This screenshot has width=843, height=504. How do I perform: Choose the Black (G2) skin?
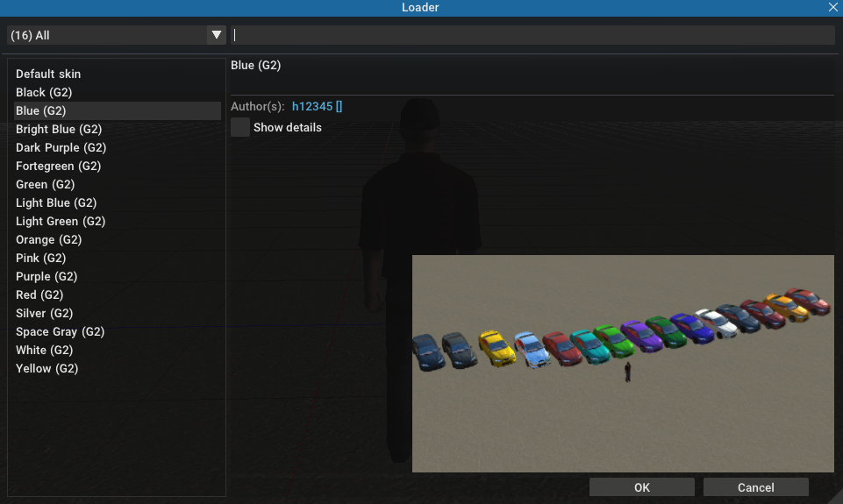coord(44,93)
